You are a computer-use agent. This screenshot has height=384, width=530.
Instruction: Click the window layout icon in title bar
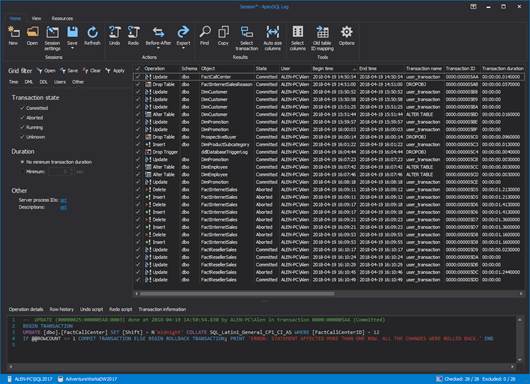pos(473,6)
